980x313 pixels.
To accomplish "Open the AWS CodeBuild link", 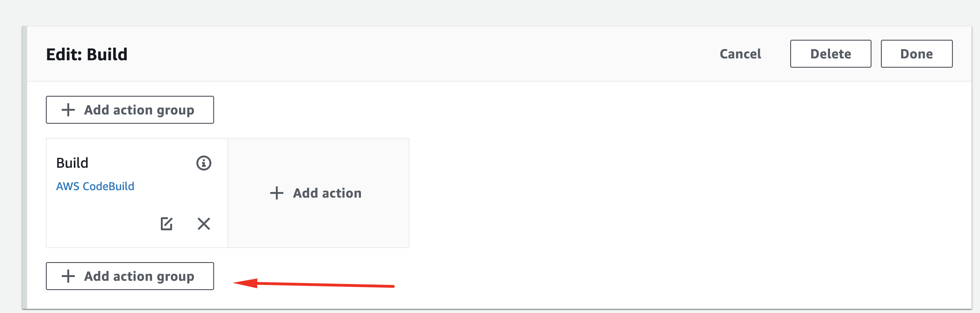I will coord(95,186).
